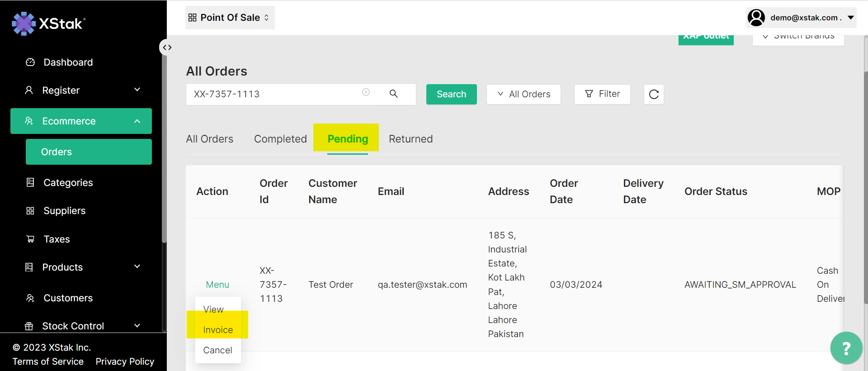Click the green Search button
The image size is (868, 371).
click(x=451, y=94)
